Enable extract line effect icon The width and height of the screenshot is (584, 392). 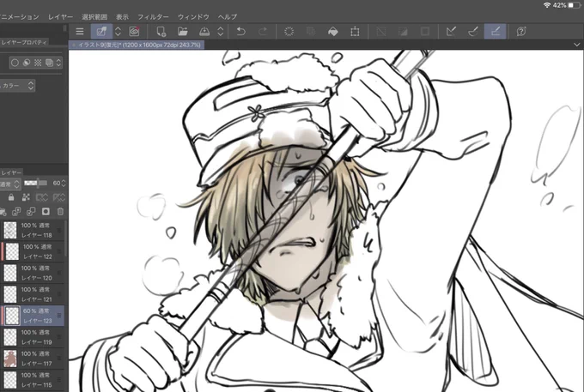point(27,63)
